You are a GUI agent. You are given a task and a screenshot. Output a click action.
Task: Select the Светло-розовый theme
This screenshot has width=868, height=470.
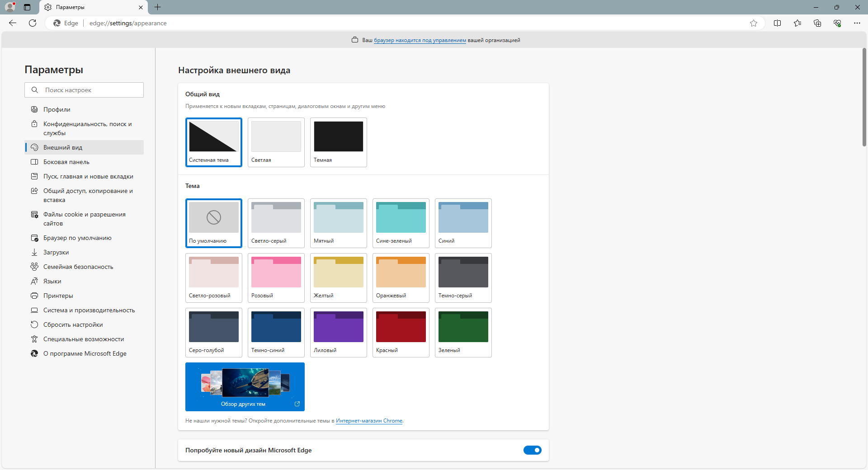tap(214, 278)
